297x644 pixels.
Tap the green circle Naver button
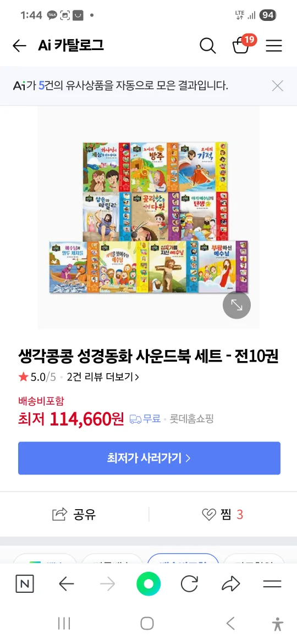[148, 583]
